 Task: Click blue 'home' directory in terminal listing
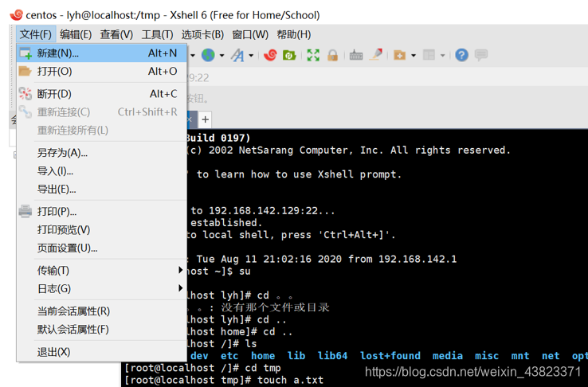pos(263,356)
